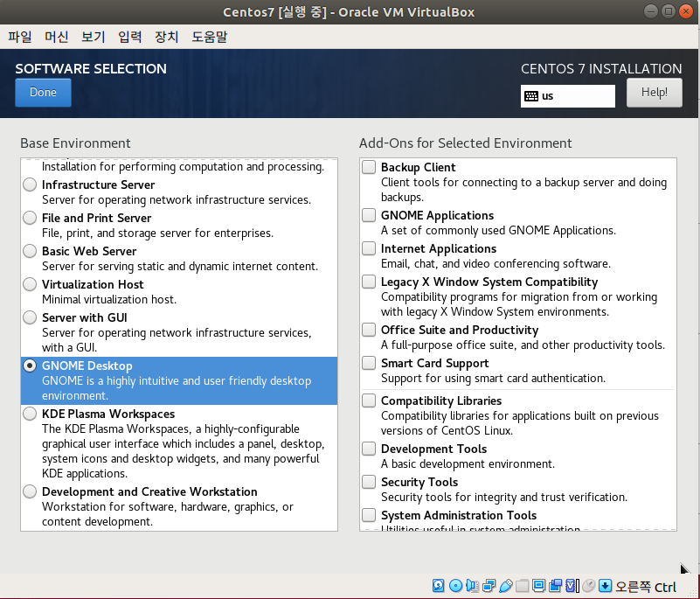Viewport: 700px width, 599px height.
Task: Click the keyboard capture arrow icon in status bar
Action: coord(605,585)
